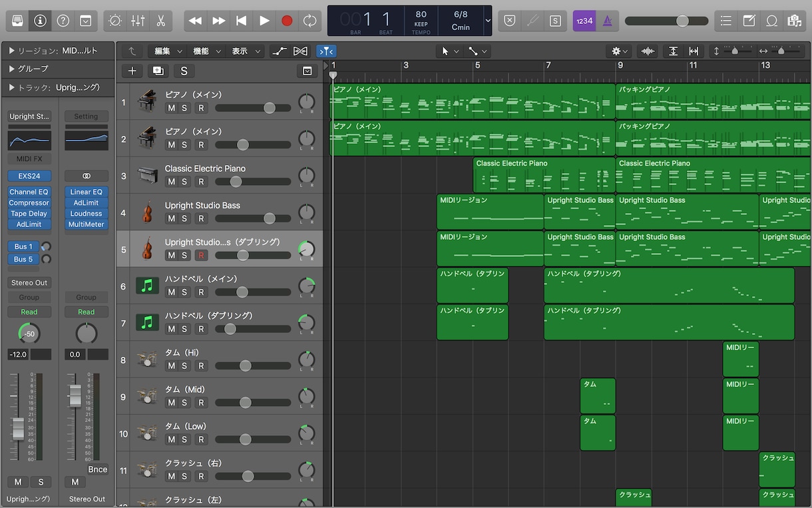Click the Fast Forward button

(x=218, y=21)
